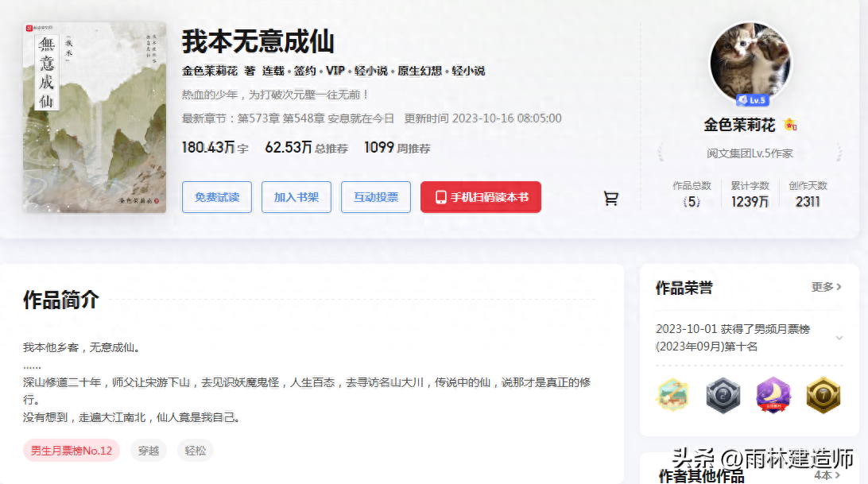Screen dimensions: 868x484
Task: Click the silver number-2 hexagon badge
Action: pyautogui.click(x=723, y=395)
